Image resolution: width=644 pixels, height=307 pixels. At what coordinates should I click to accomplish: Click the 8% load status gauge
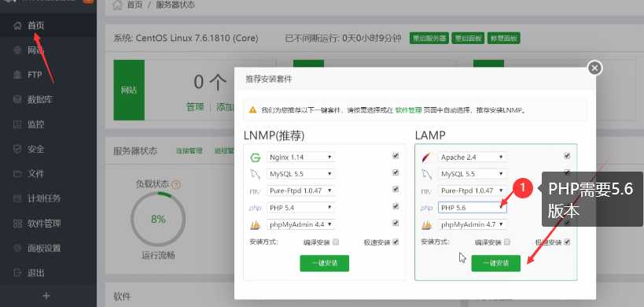click(x=158, y=220)
